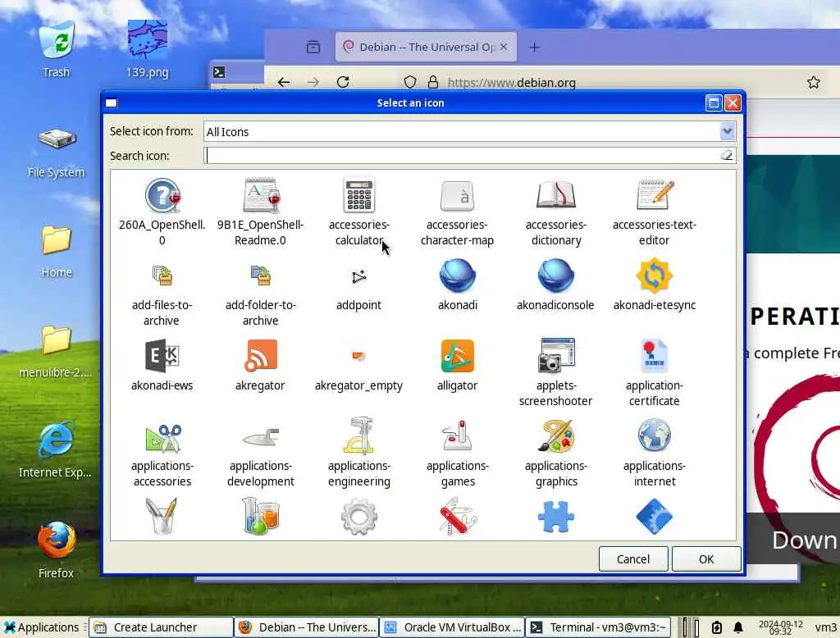Choose the 9B1E_OpenShell-Readme.0 icon

pos(261,196)
